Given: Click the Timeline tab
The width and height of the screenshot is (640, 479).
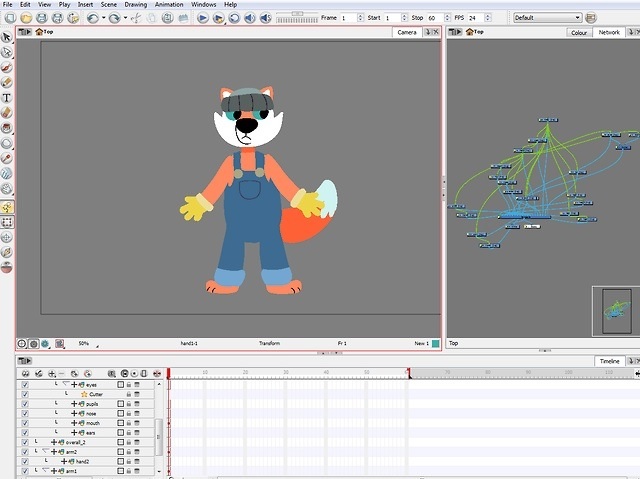Looking at the screenshot, I should [609, 361].
